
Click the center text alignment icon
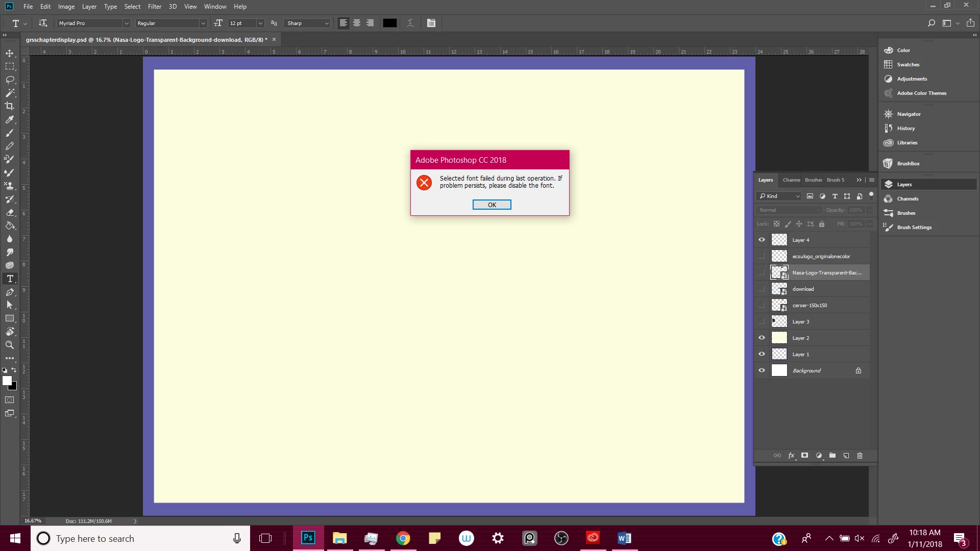point(357,23)
